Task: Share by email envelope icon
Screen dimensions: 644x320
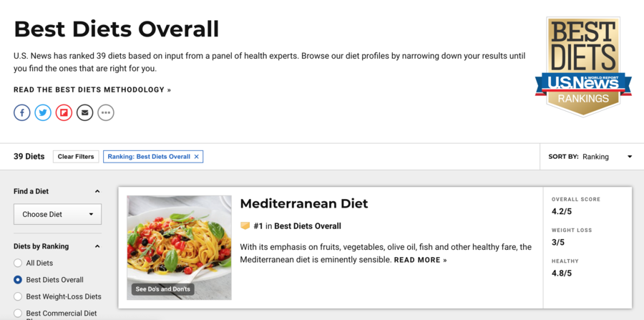Action: point(85,112)
